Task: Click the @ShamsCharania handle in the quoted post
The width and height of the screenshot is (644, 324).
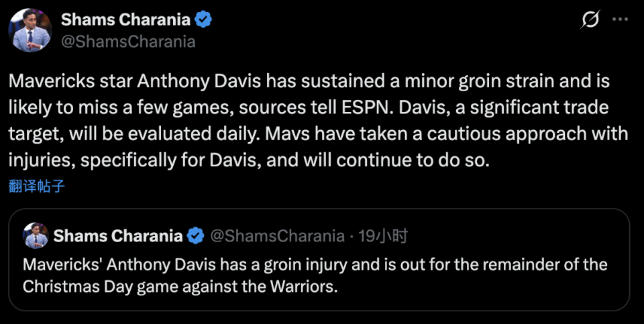Action: click(278, 235)
